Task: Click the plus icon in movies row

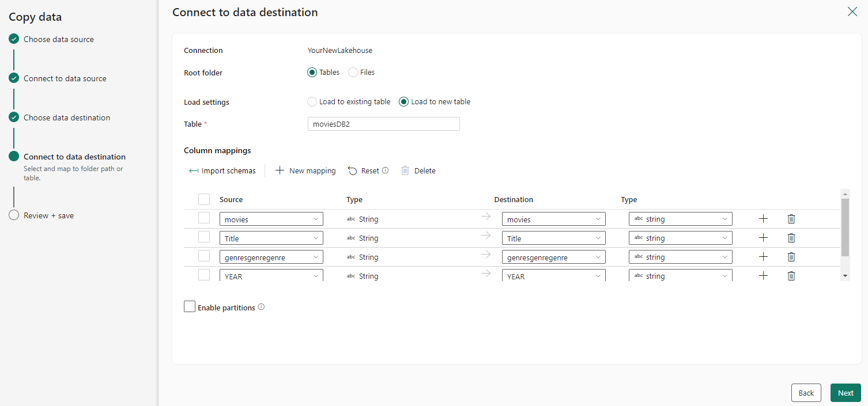Action: click(763, 219)
